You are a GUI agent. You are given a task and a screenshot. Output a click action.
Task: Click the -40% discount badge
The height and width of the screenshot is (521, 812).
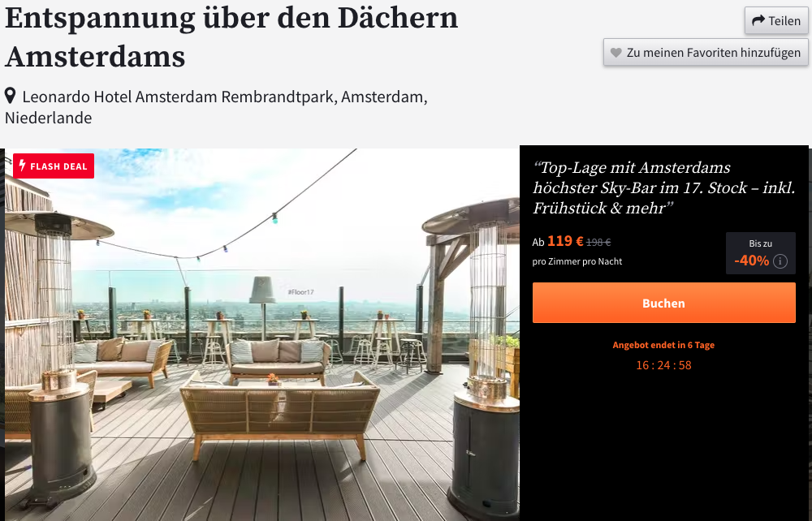[x=751, y=260]
